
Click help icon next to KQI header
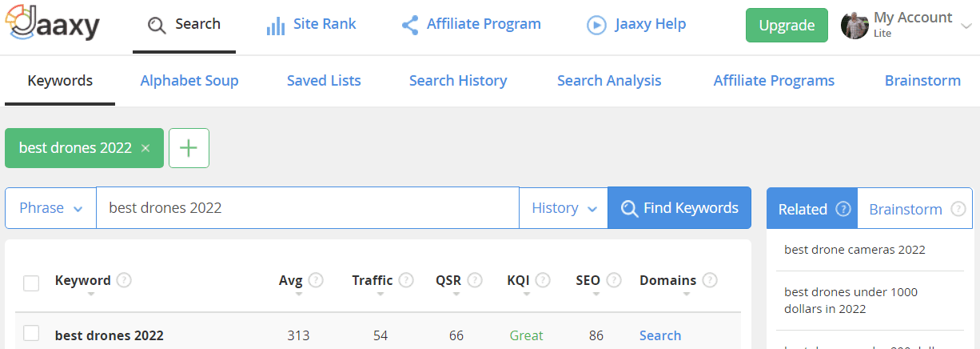tap(544, 280)
